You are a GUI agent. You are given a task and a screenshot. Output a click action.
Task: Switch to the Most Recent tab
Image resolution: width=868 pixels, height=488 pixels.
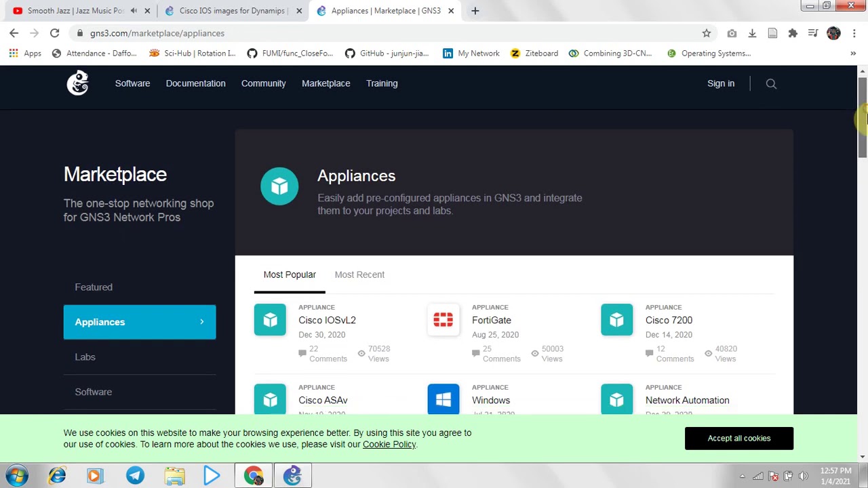(x=359, y=274)
